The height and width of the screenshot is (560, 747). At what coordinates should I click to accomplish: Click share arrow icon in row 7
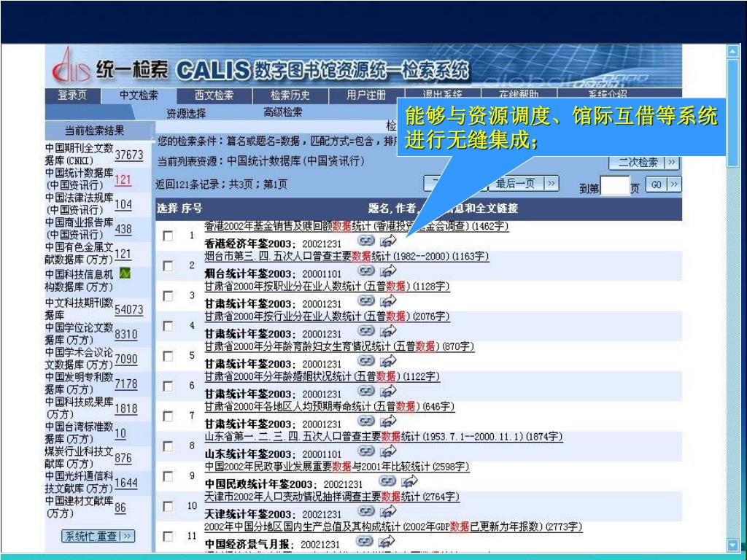(388, 421)
